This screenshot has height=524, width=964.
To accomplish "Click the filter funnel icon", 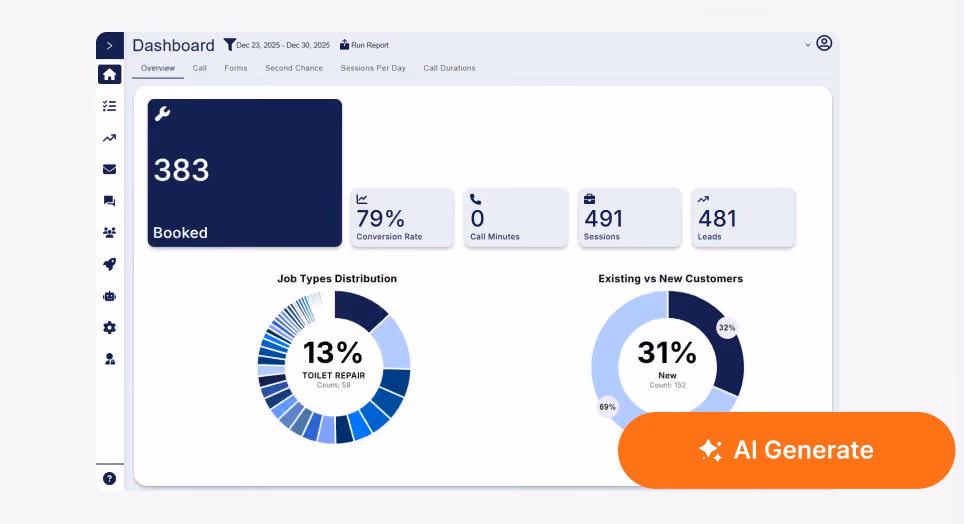I will [x=229, y=44].
